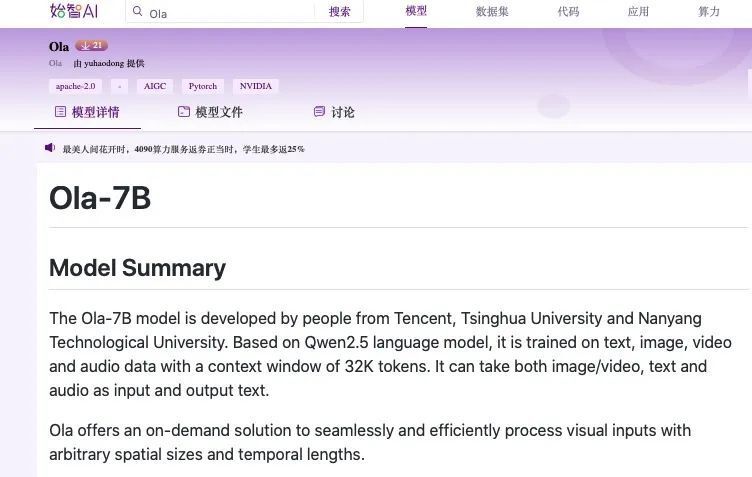Viewport: 752px width, 477px height.
Task: Click the 始智AI site logo
Action: point(74,11)
